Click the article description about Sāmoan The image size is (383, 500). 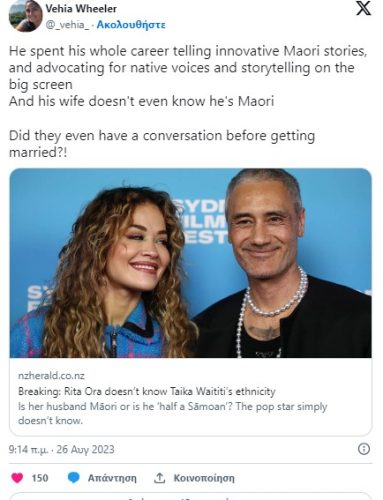(x=173, y=413)
